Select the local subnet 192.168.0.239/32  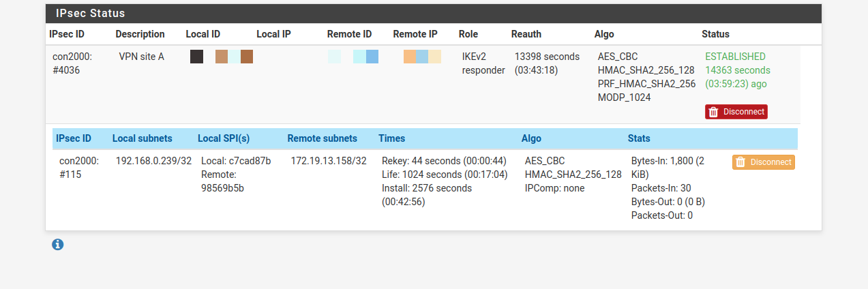pos(153,161)
